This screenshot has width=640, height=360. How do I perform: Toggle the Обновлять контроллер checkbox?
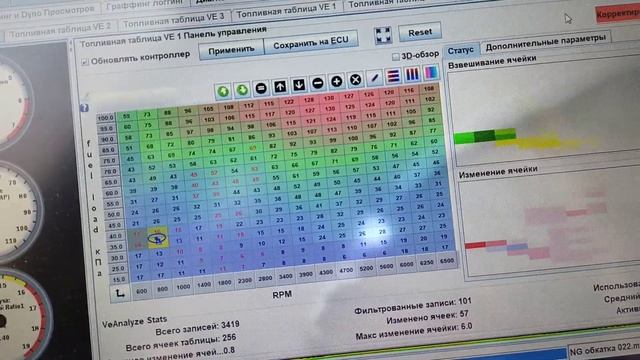point(85,62)
